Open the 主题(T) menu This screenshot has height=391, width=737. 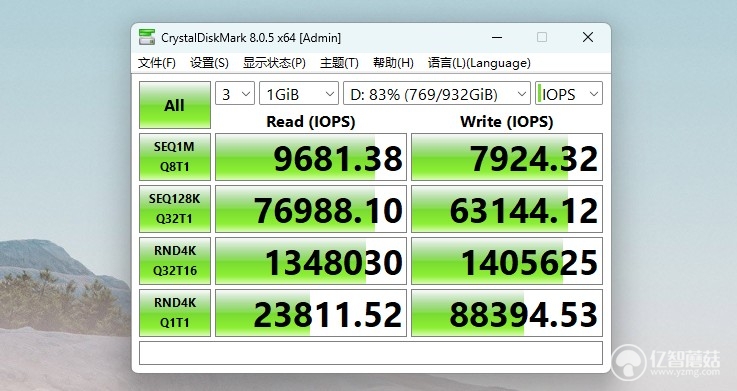tap(339, 63)
